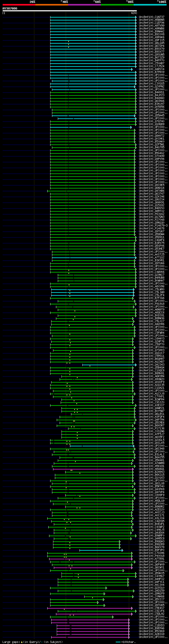Image resolution: width=169 pixels, height=644 pixels.
Task: Select hit UniRef100_Q2VPN2
Action: [152, 87]
